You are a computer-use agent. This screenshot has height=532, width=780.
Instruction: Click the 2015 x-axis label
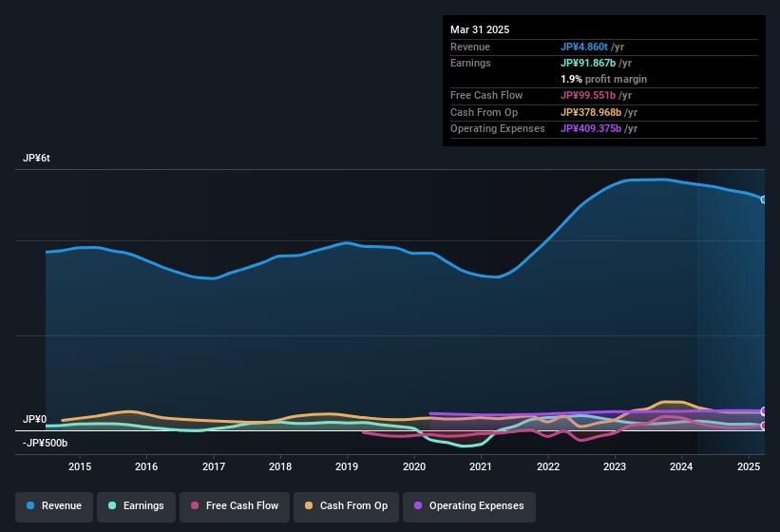80,466
